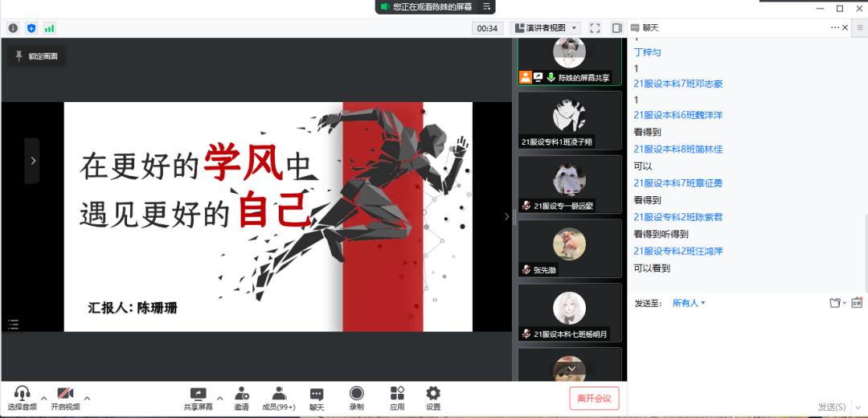
Task: Open the Invite (邀请) icon
Action: pyautogui.click(x=241, y=398)
